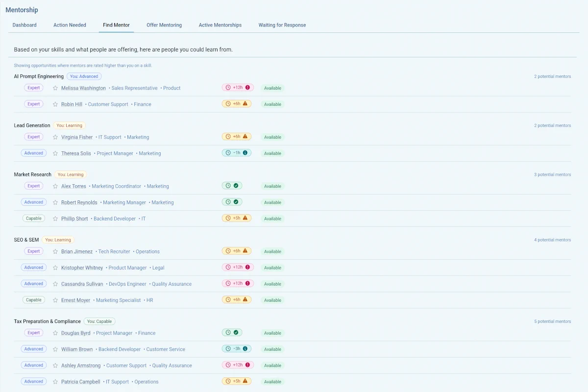Click the Lead Generation skill heading
The height and width of the screenshot is (392, 588).
click(32, 125)
